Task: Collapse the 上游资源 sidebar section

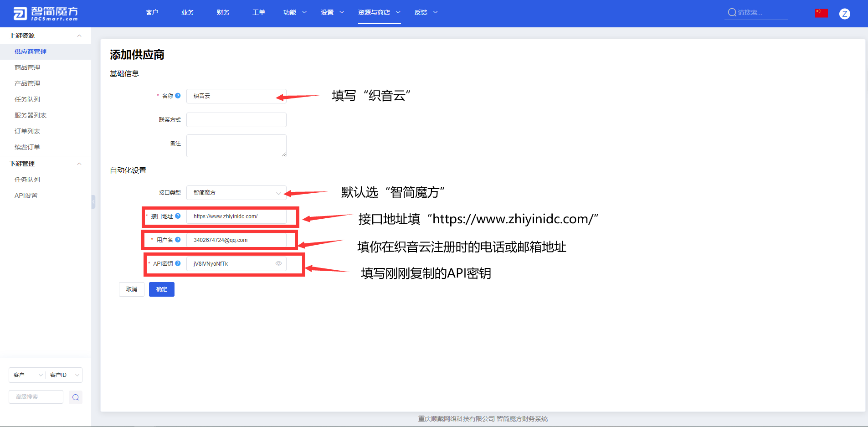Action: pyautogui.click(x=79, y=36)
